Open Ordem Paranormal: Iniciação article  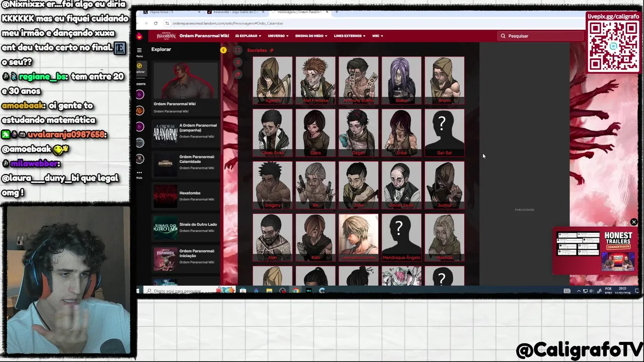click(185, 258)
